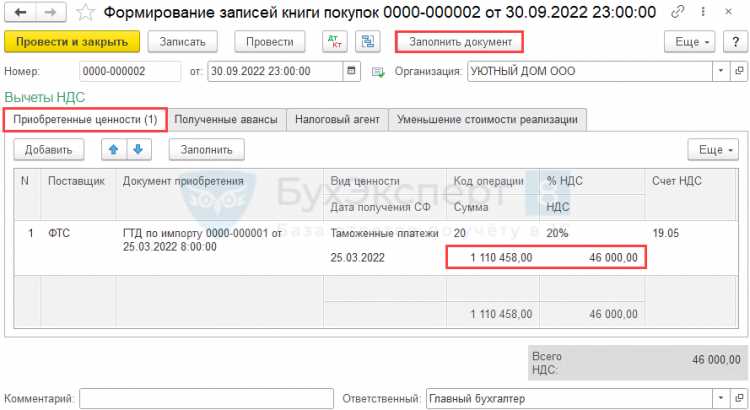Switch to Налоговый агент tab

point(337,120)
